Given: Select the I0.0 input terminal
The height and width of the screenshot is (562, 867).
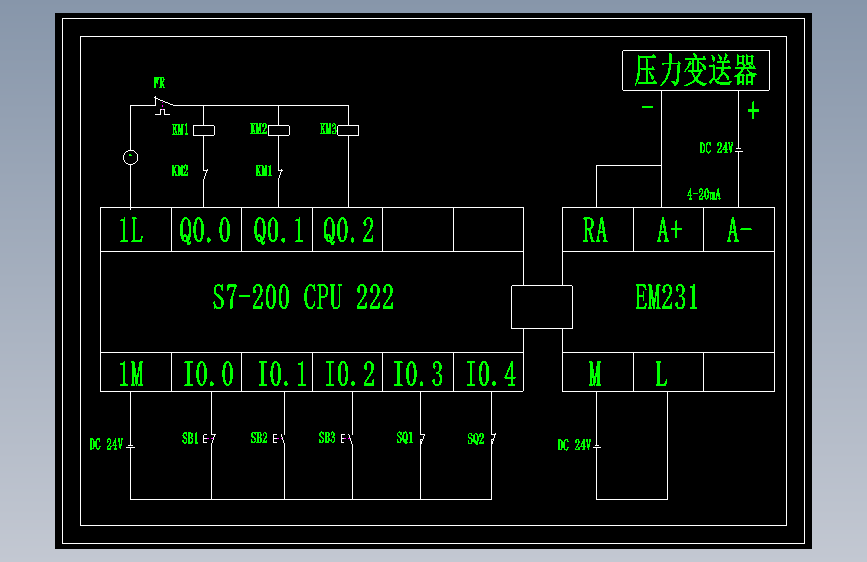Looking at the screenshot, I should click(x=206, y=372).
